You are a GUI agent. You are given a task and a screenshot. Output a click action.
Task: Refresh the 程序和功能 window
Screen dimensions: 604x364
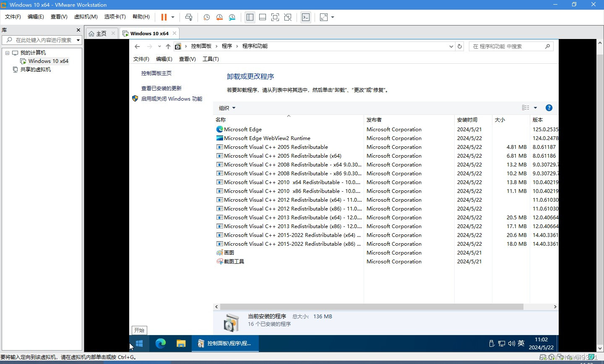point(460,47)
